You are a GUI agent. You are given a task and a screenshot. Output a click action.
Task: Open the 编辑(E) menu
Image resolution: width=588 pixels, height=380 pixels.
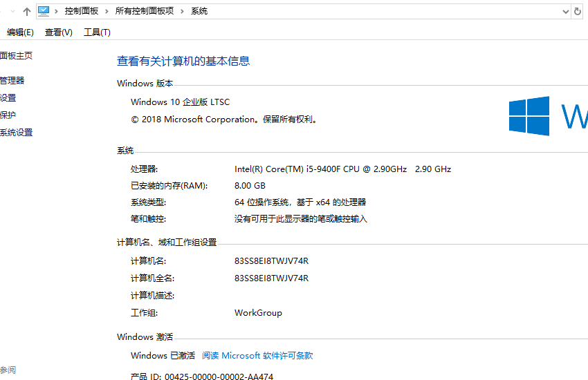point(19,32)
